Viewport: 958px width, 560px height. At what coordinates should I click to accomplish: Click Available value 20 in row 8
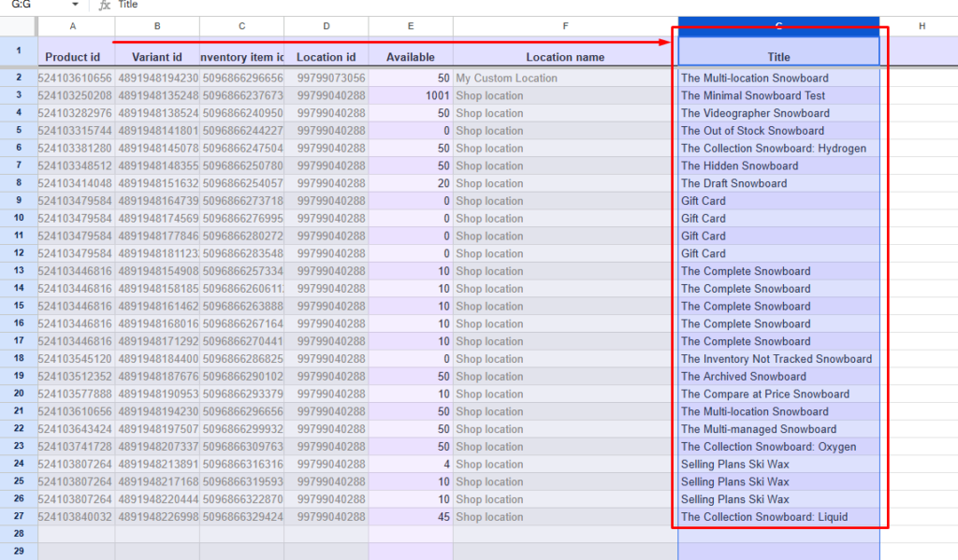click(x=411, y=184)
